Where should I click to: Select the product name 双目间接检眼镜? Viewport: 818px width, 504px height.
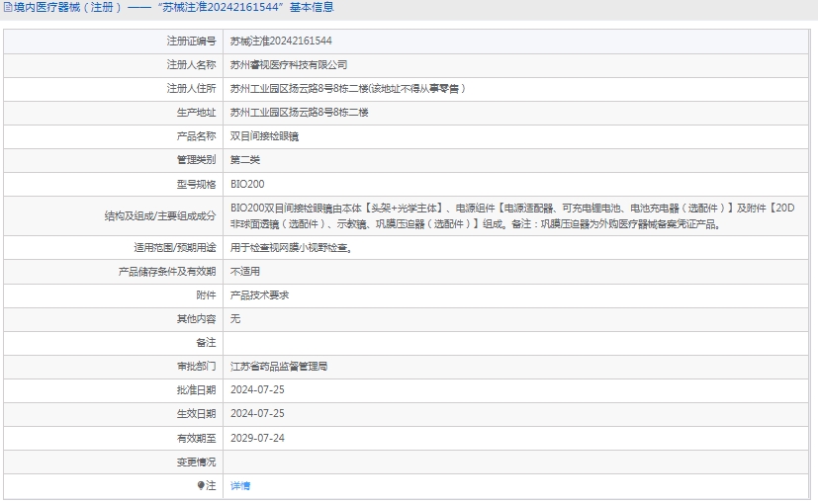point(264,135)
